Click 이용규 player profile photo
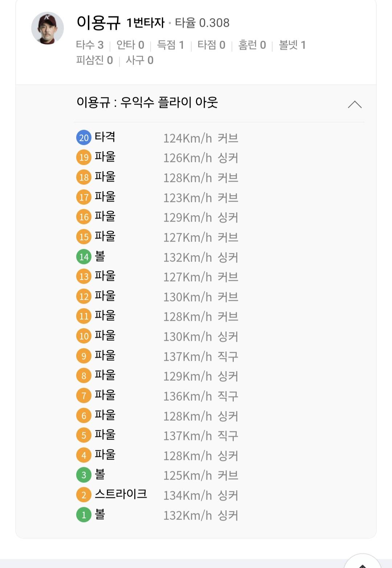The height and width of the screenshot is (568, 392). [x=48, y=28]
